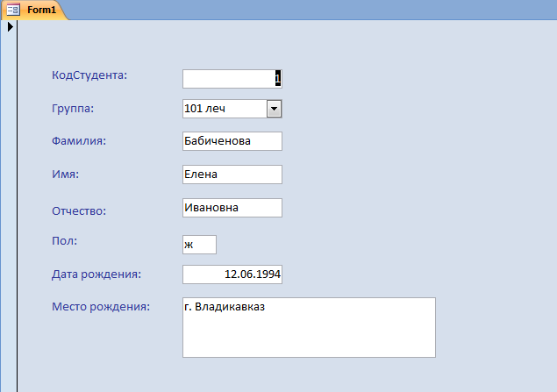Click the Отчество label

point(79,210)
